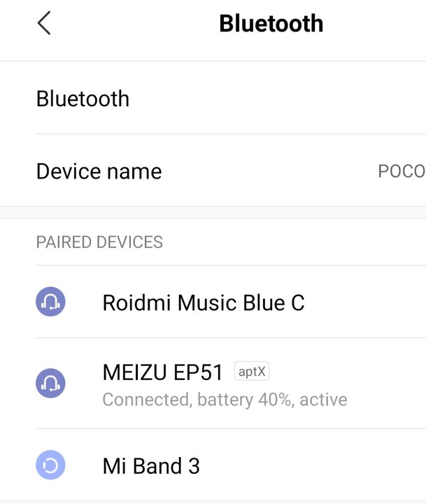Tap the word 'active' in MEIZU status

click(323, 400)
